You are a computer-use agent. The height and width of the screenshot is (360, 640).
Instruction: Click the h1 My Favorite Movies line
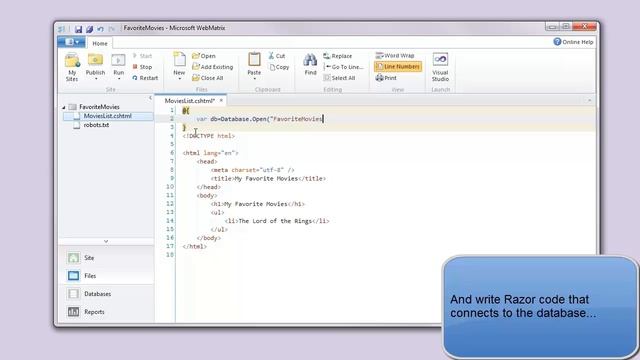pos(258,204)
